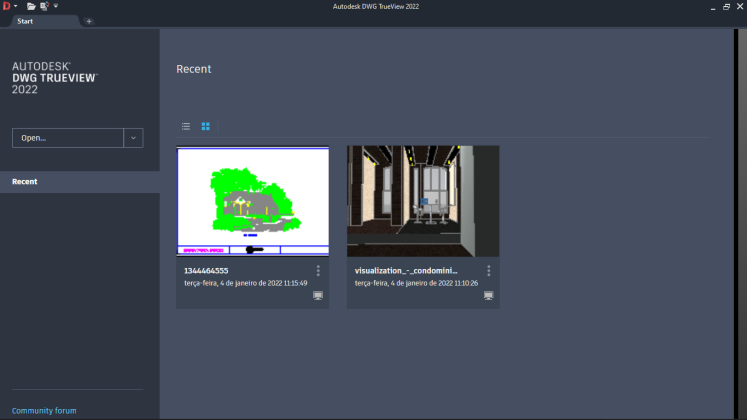Screen dimensions: 747x420
Task: Select Recent in the left sidebar
Action: click(80, 181)
